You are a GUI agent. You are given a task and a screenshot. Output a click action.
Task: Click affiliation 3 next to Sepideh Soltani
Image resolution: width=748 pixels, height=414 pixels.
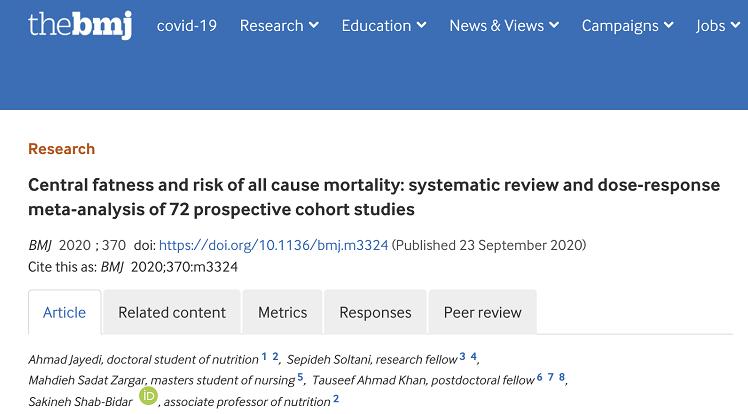[462, 356]
